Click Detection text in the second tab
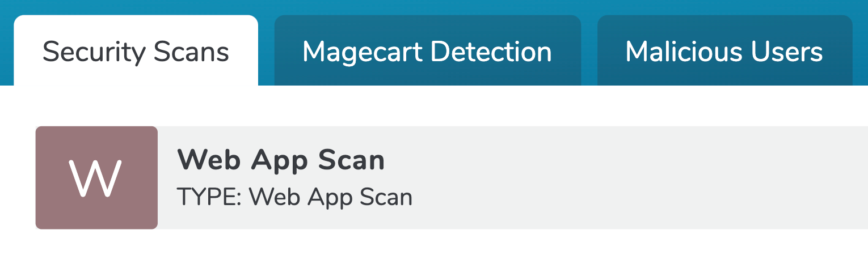 (x=491, y=52)
